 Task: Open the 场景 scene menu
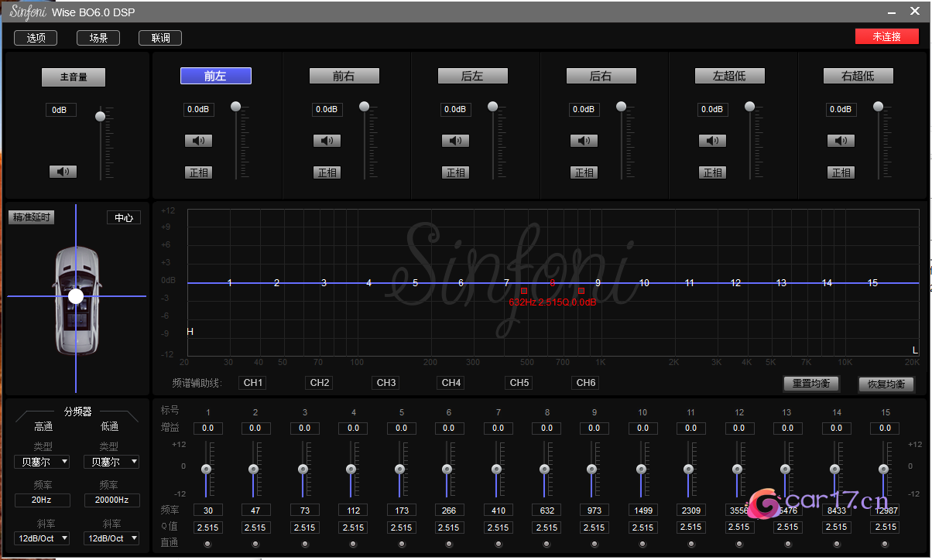coord(98,38)
